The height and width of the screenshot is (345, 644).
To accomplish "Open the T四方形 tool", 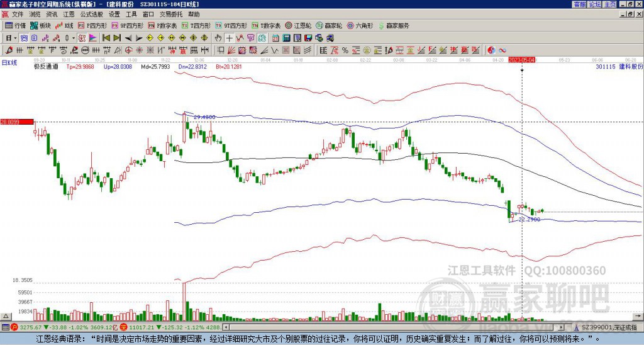I will [x=196, y=25].
